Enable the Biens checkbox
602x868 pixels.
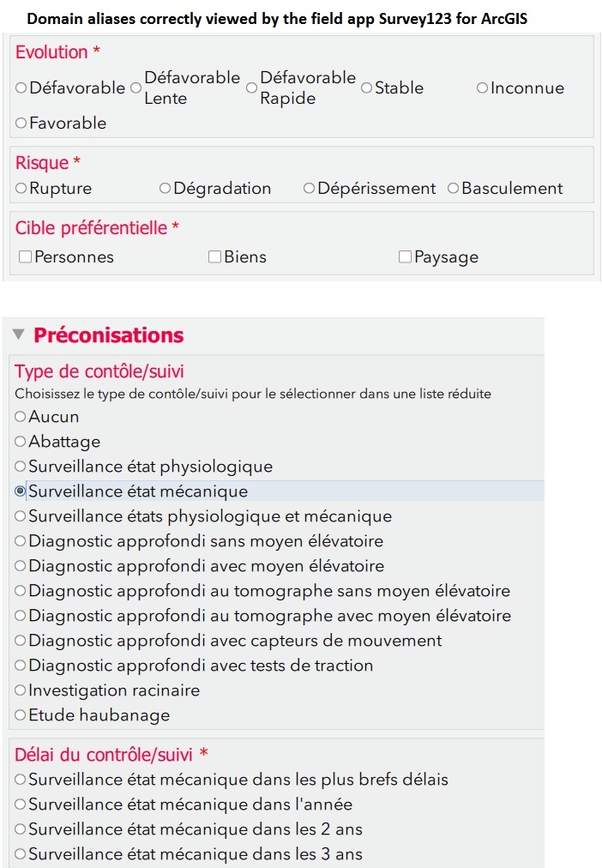pyautogui.click(x=214, y=256)
